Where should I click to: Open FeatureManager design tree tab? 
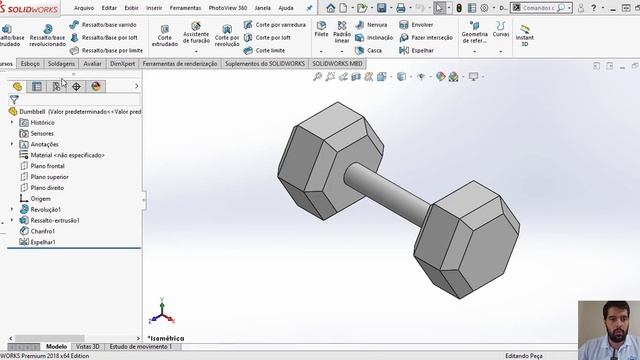pos(17,87)
